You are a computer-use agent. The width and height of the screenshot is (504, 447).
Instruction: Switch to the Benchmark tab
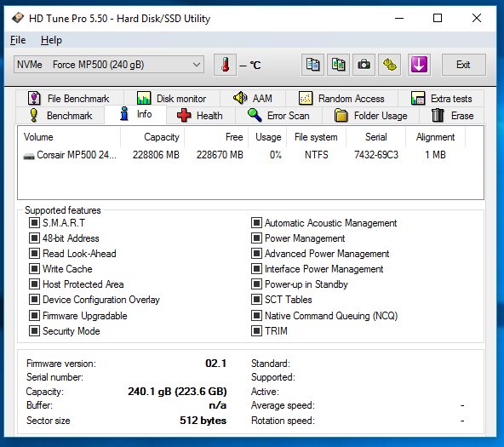[x=60, y=115]
